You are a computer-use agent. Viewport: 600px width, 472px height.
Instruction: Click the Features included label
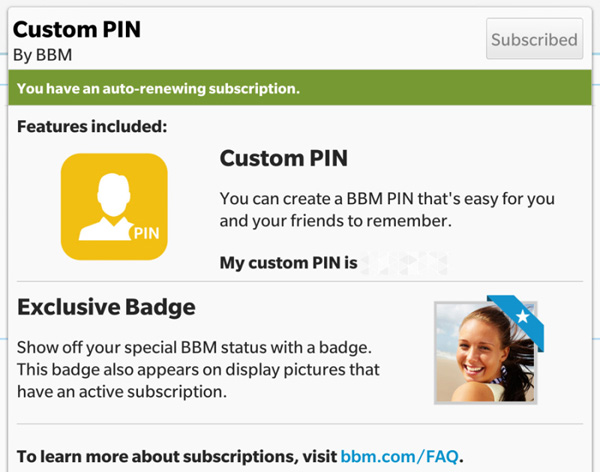pyautogui.click(x=91, y=127)
